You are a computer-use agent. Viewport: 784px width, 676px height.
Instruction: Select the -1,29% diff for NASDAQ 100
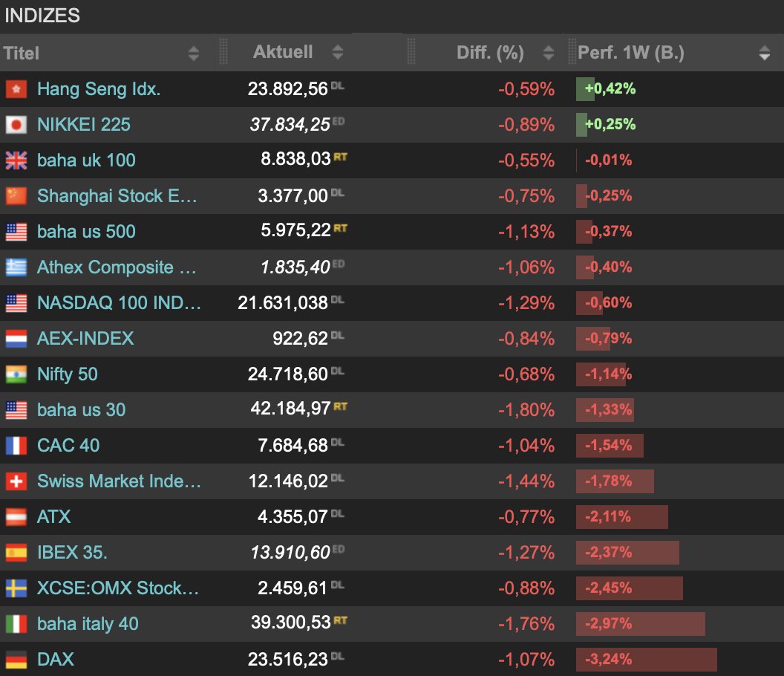point(526,303)
